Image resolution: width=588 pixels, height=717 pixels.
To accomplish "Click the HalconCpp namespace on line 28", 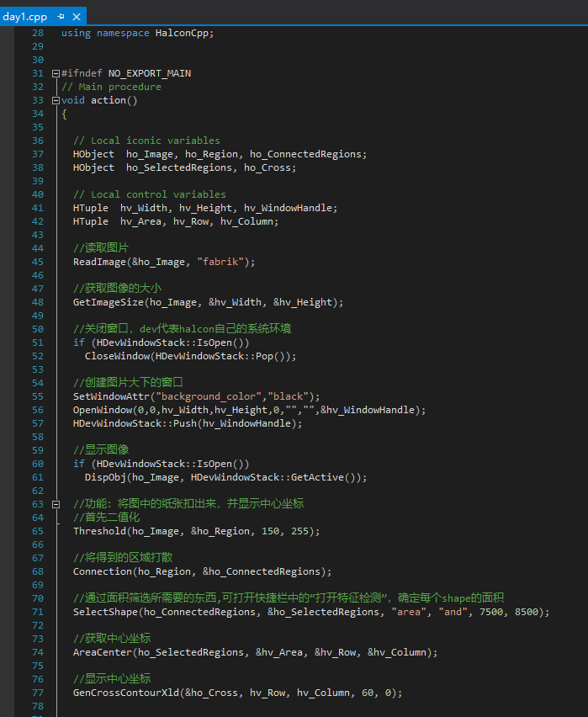I will click(181, 32).
